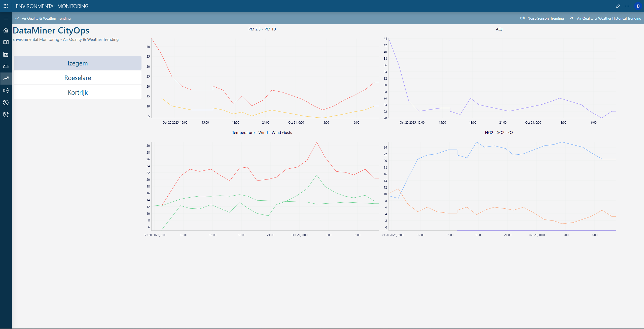Open the area chart sidebar icon
The height and width of the screenshot is (329, 644).
(x=6, y=54)
